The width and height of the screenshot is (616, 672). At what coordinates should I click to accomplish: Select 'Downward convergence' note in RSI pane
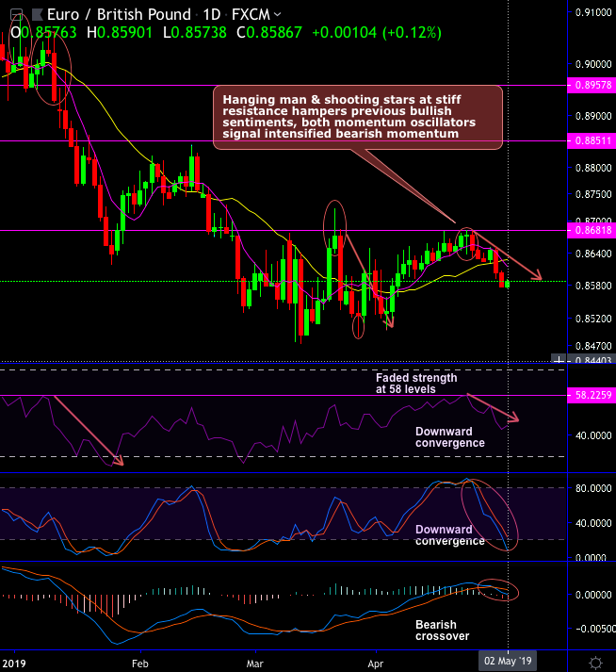point(450,437)
